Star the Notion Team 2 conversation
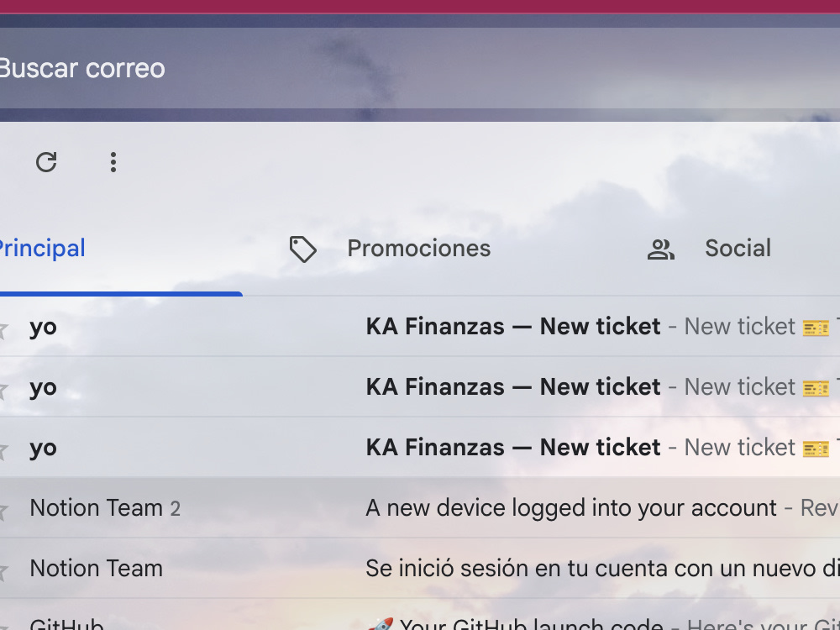The width and height of the screenshot is (840, 630). click(x=3, y=510)
